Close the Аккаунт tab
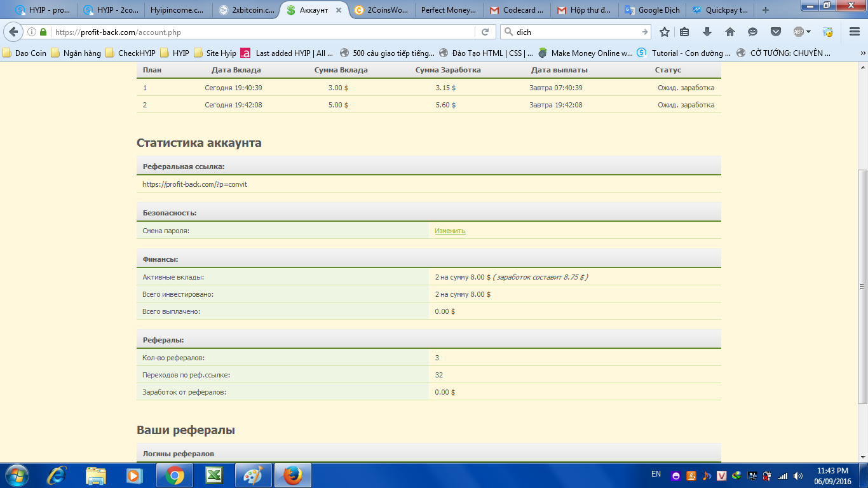This screenshot has width=868, height=488. (x=337, y=10)
